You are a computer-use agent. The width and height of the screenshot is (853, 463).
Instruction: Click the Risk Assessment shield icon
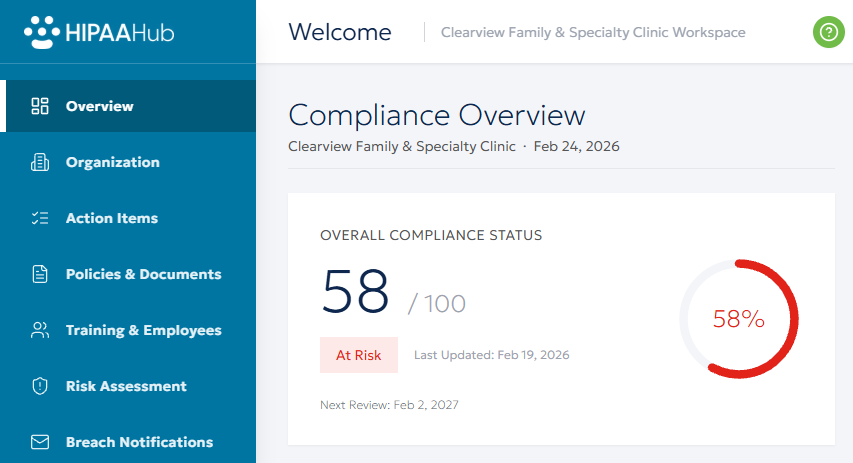[40, 386]
